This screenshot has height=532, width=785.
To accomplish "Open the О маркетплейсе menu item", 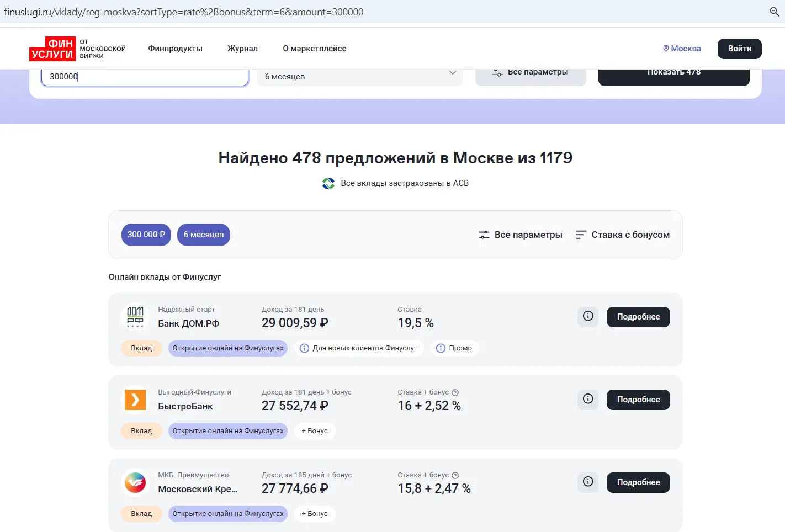I will coord(315,49).
